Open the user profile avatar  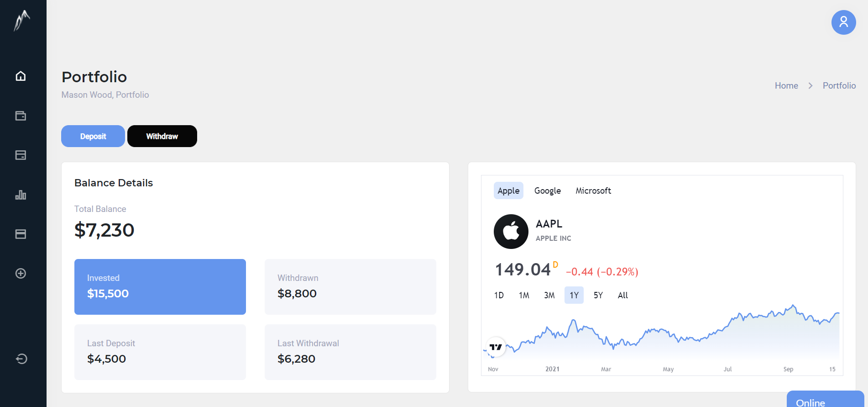pyautogui.click(x=843, y=22)
